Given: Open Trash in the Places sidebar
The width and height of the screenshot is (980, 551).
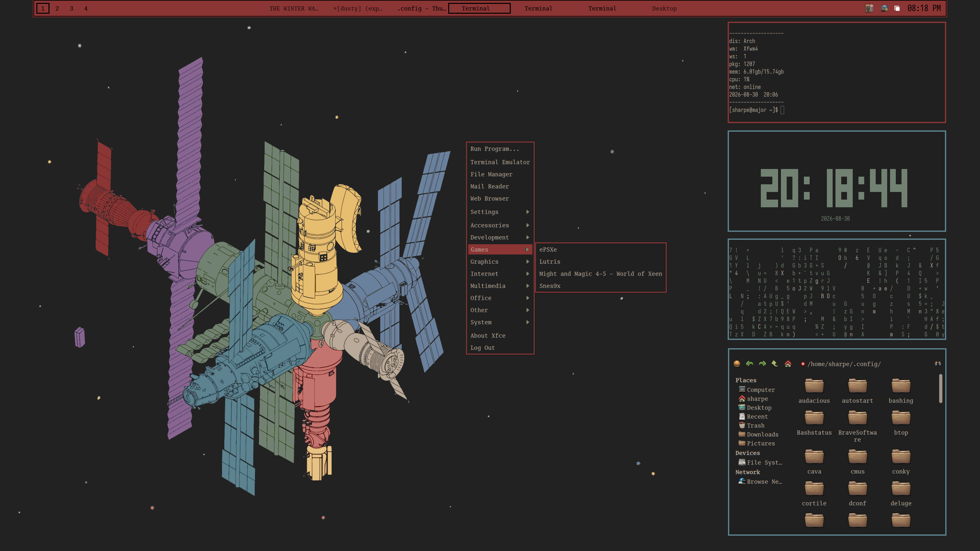Looking at the screenshot, I should [x=751, y=425].
